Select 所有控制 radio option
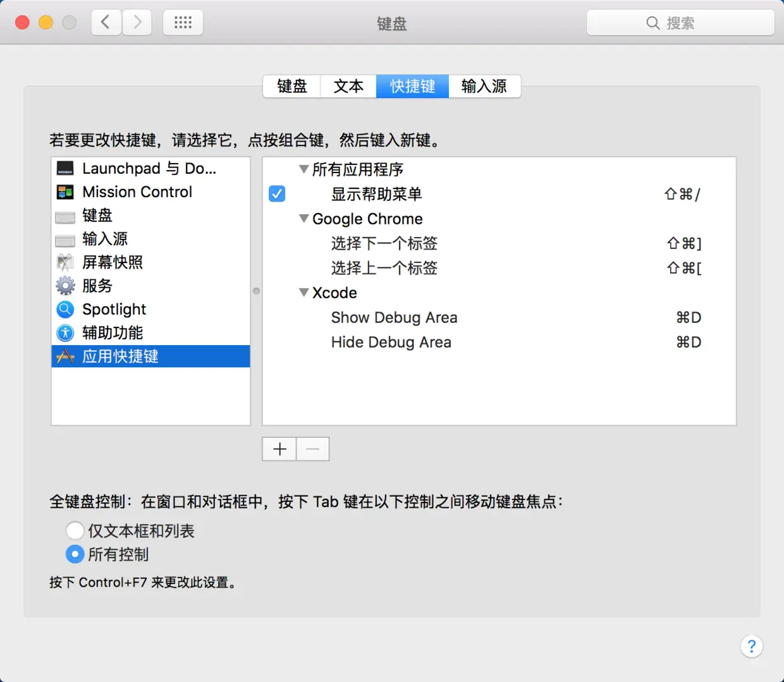 75,554
